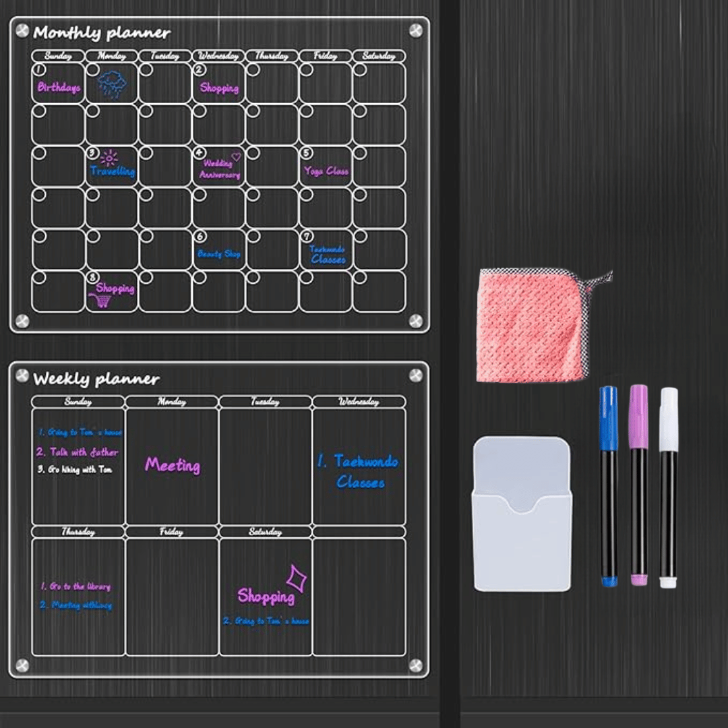Click '1. Go to the library' under Thursday

75,586
